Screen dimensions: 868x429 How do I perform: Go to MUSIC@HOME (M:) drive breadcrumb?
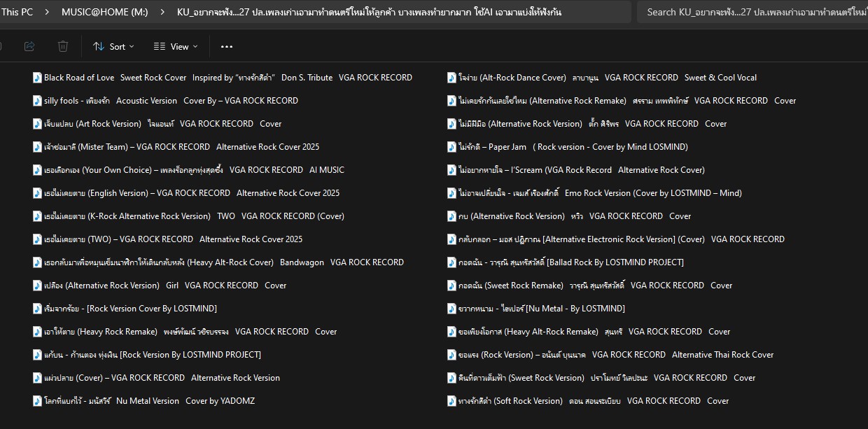104,12
